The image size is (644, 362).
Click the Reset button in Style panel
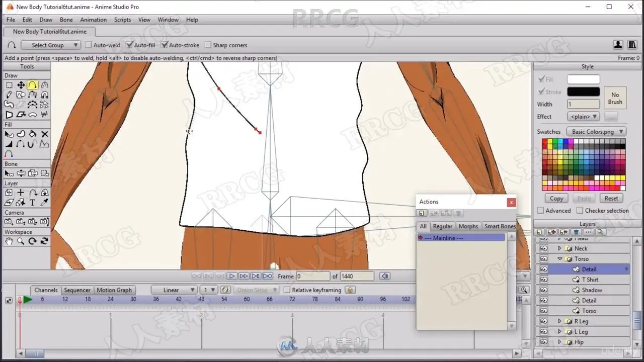611,198
